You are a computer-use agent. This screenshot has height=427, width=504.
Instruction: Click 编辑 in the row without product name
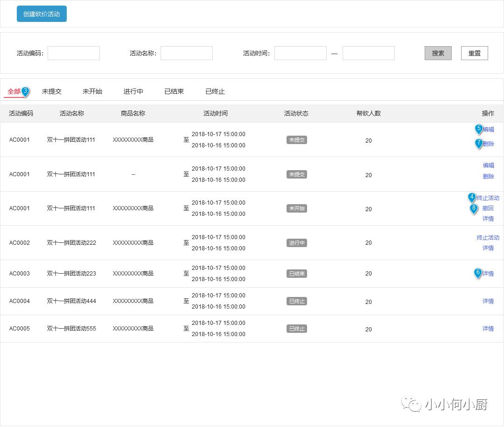(488, 165)
